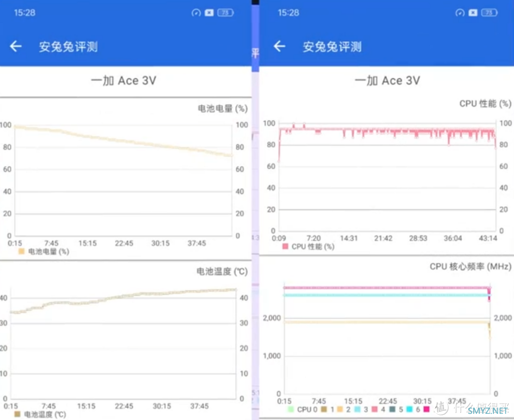The width and height of the screenshot is (514, 420).
Task: Tap the 安兔兔评测 title in the left screen
Action: click(68, 47)
